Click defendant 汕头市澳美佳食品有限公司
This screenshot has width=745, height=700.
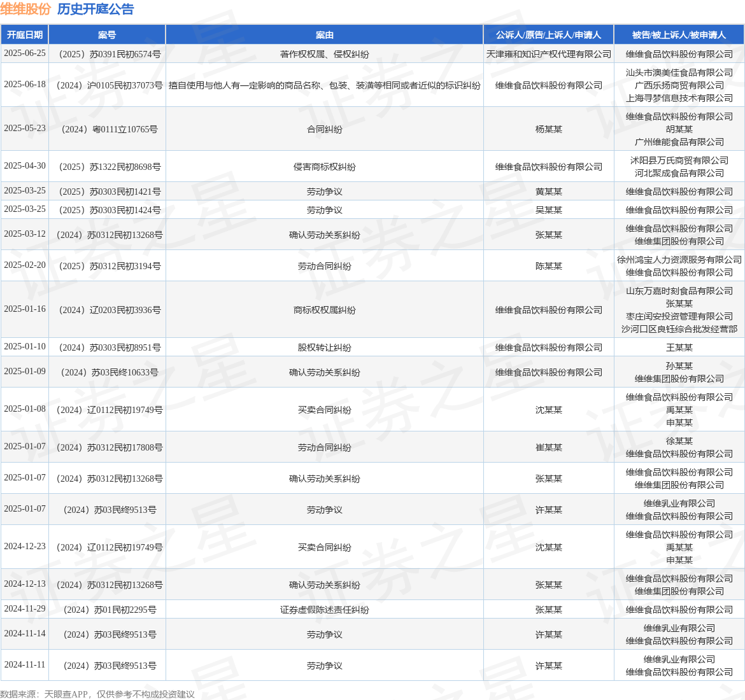(x=679, y=73)
